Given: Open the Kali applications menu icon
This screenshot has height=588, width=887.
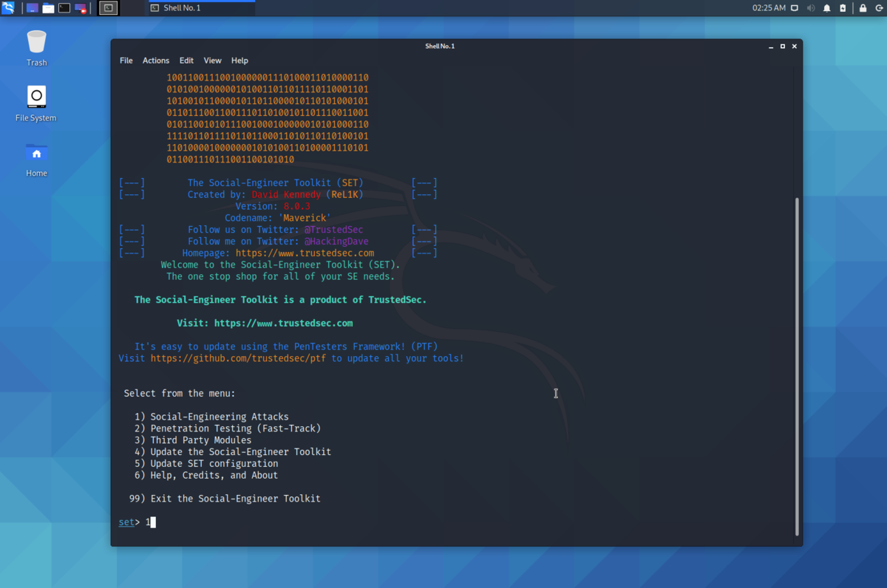Looking at the screenshot, I should (8, 8).
